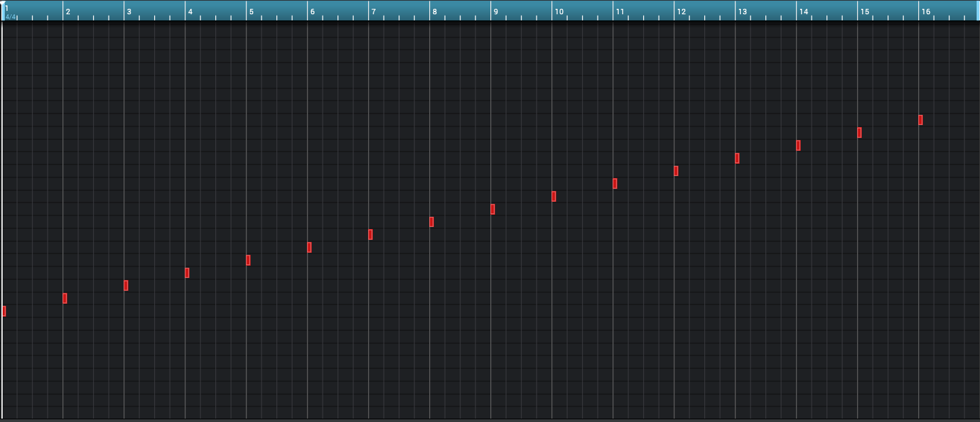Select the red note at bar 14
Screen dimensions: 980x422
[x=799, y=145]
